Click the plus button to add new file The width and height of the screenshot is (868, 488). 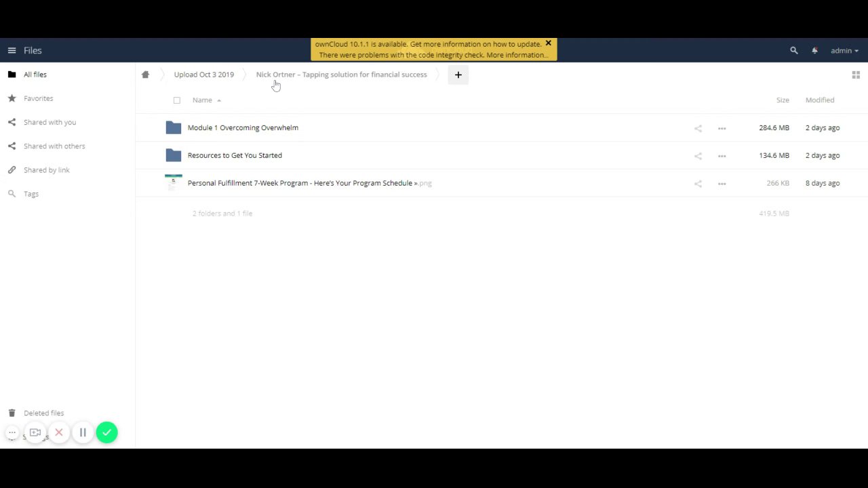(x=458, y=75)
